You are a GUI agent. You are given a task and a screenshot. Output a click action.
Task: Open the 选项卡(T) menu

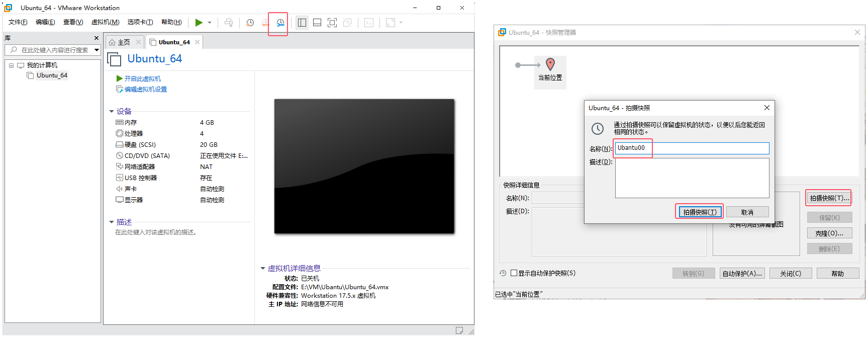tap(140, 22)
